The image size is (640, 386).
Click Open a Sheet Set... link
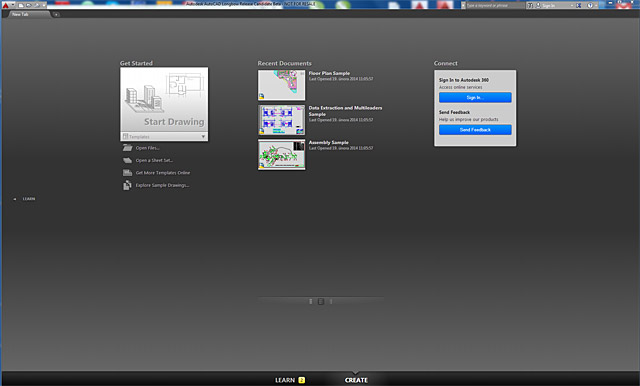point(154,160)
